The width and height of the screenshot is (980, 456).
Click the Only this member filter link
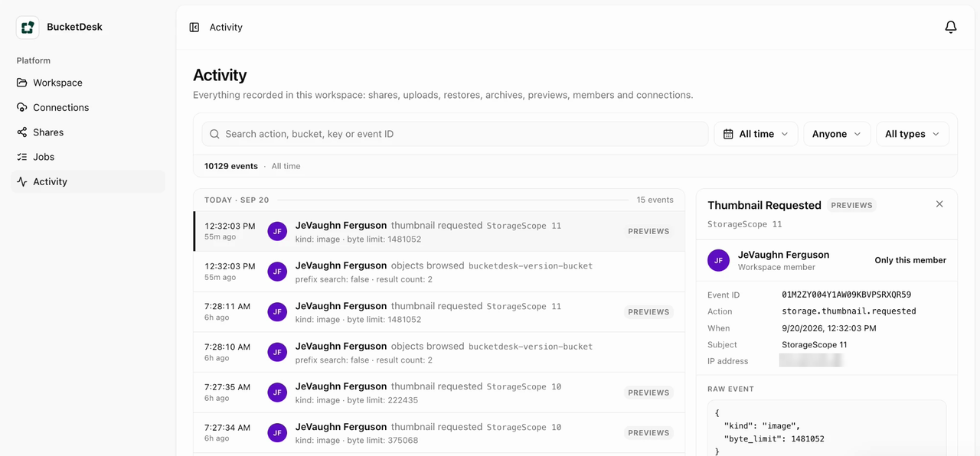(x=910, y=260)
